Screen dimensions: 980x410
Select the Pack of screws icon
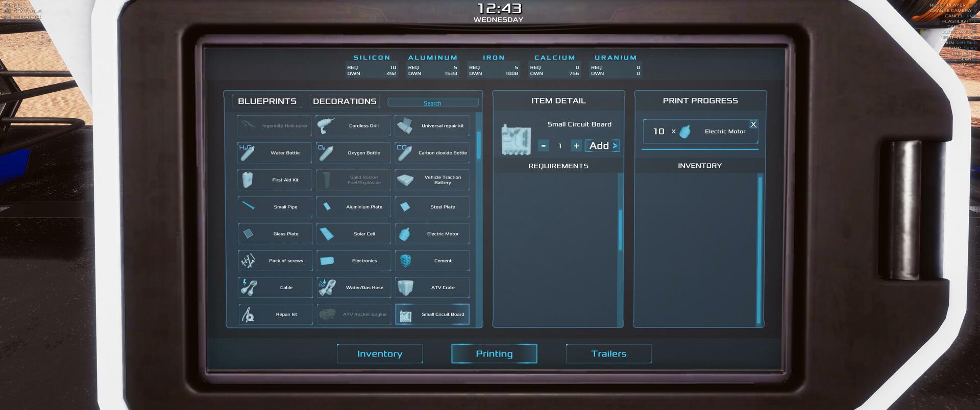[248, 261]
